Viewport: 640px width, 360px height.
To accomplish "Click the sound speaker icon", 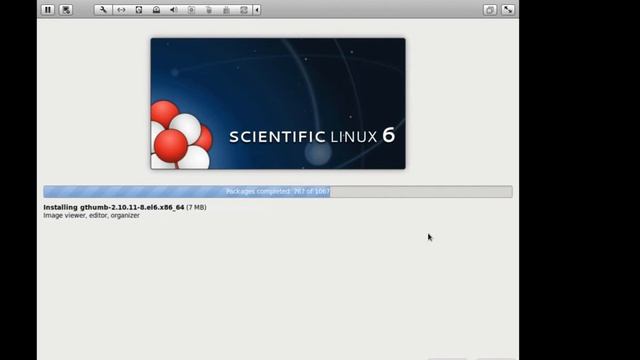I will [173, 10].
